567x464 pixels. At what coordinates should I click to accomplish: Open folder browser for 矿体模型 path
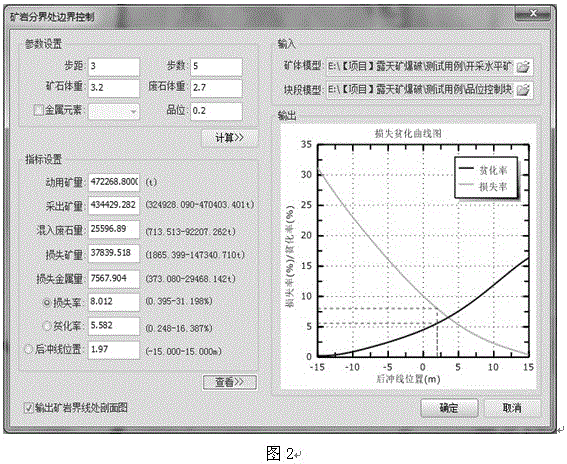pyautogui.click(x=523, y=67)
